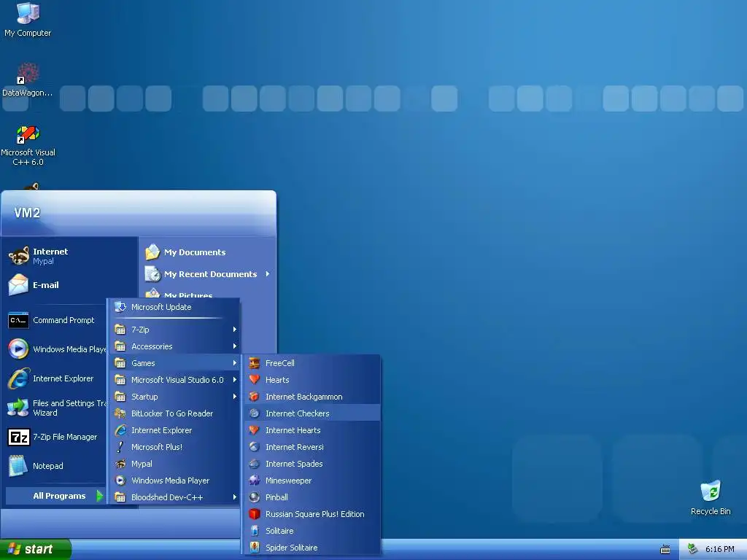
Task: Click the BitLocker To Go Reader icon
Action: 120,413
